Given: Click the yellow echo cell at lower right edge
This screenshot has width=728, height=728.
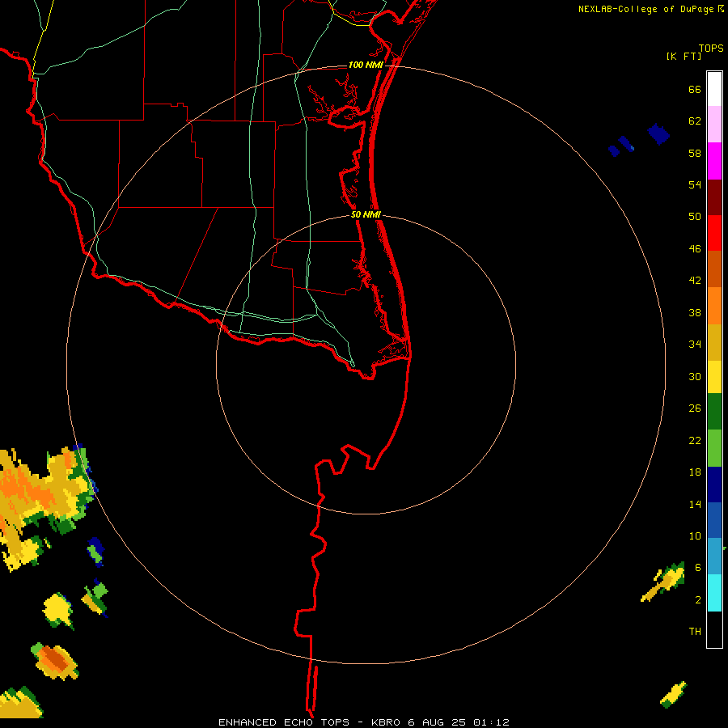Looking at the screenshot, I should (x=673, y=695).
